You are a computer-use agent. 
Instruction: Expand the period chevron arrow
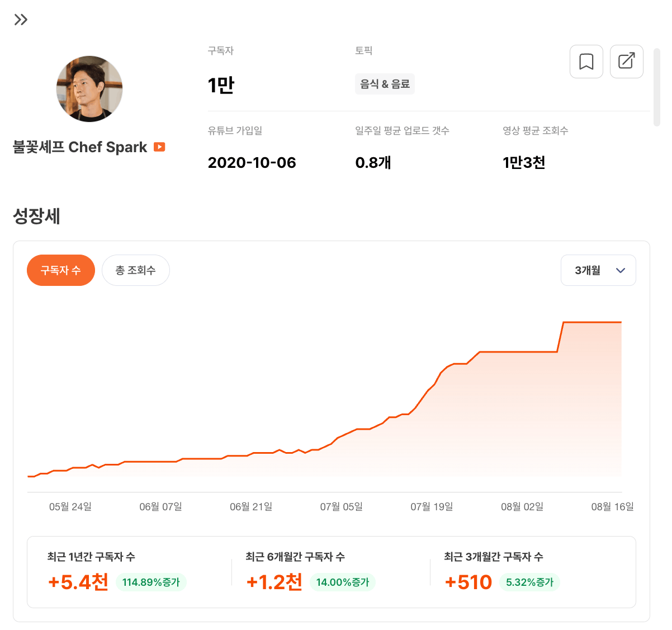coord(620,270)
